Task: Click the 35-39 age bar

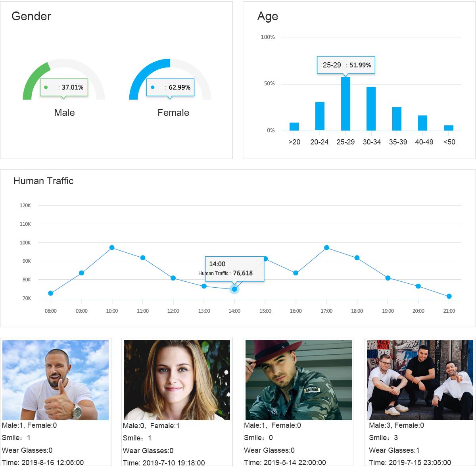Action: [397, 119]
